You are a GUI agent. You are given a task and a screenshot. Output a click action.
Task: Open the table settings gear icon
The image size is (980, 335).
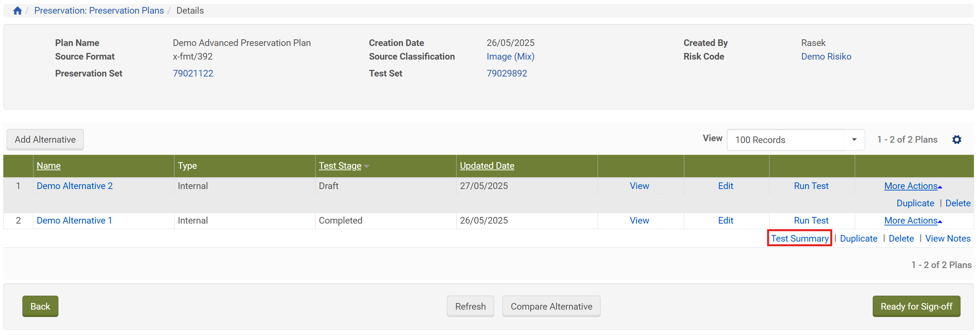pos(956,140)
